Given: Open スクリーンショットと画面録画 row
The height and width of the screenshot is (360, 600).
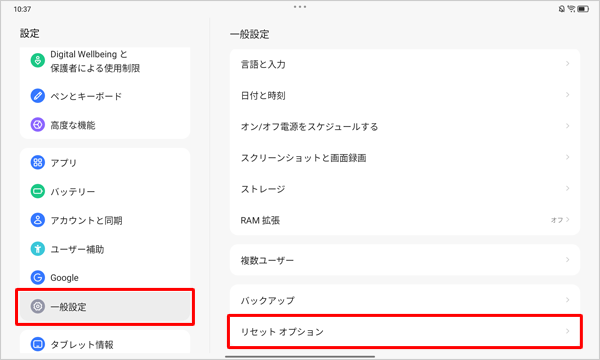Looking at the screenshot, I should [404, 158].
